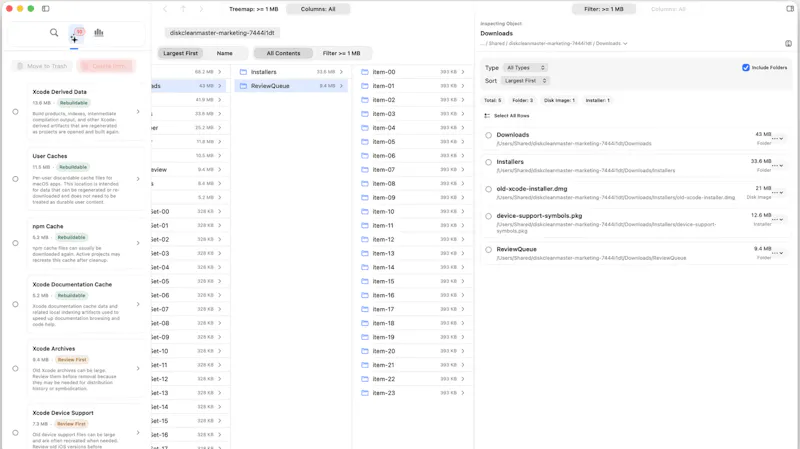This screenshot has height=449, width=800.
Task: Select the old-xcode-installer.dmg row circle
Action: [488, 189]
